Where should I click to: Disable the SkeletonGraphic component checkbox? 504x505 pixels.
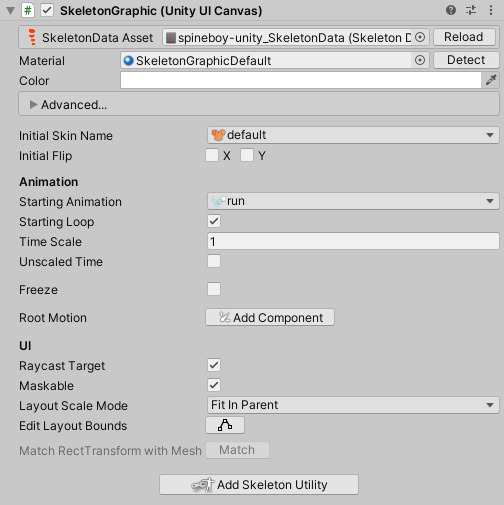47,10
